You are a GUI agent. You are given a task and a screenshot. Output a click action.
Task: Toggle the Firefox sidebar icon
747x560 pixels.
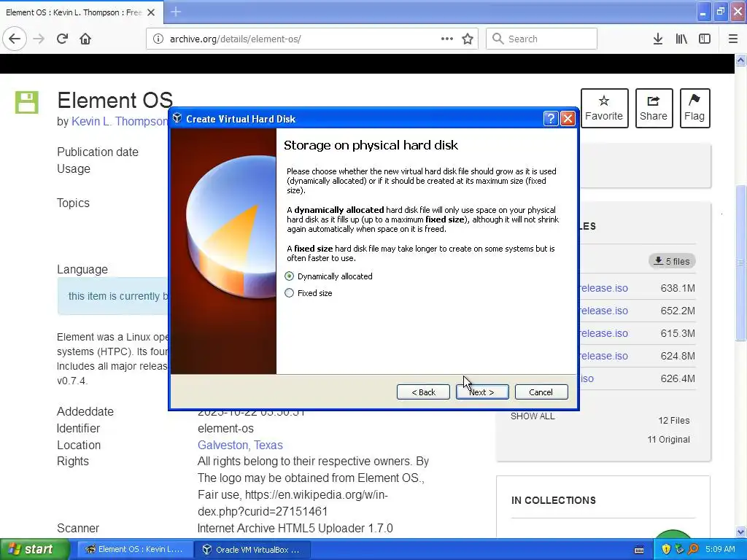[x=705, y=39]
